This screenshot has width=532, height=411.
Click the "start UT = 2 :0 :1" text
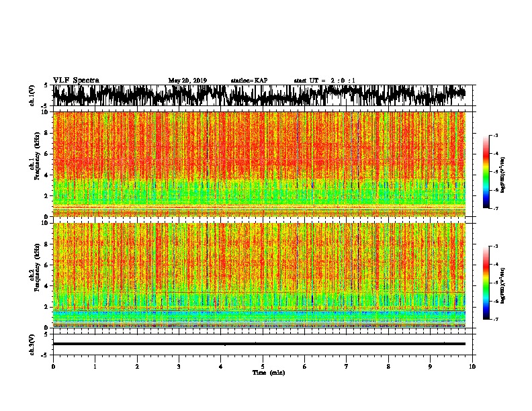tap(324, 81)
